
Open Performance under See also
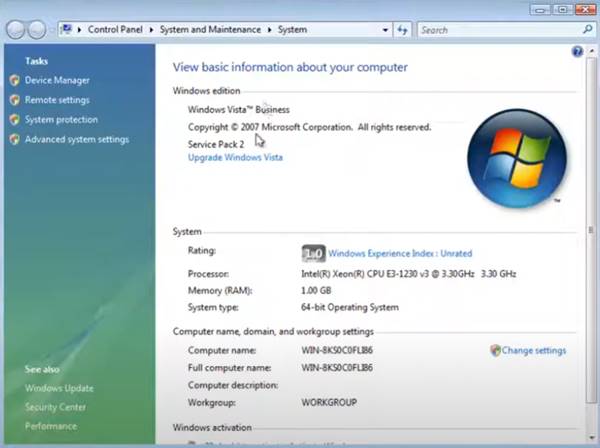pyautogui.click(x=51, y=426)
